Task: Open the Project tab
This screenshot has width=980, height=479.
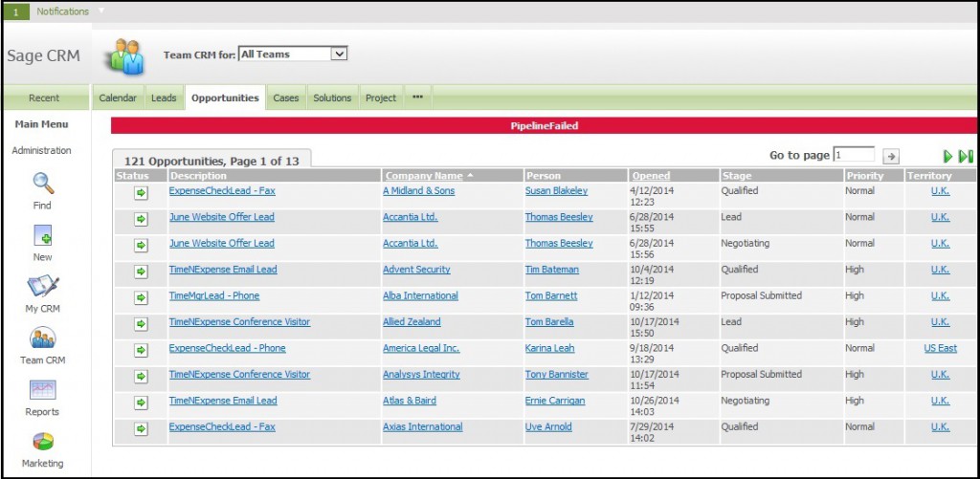Action: coord(381,98)
